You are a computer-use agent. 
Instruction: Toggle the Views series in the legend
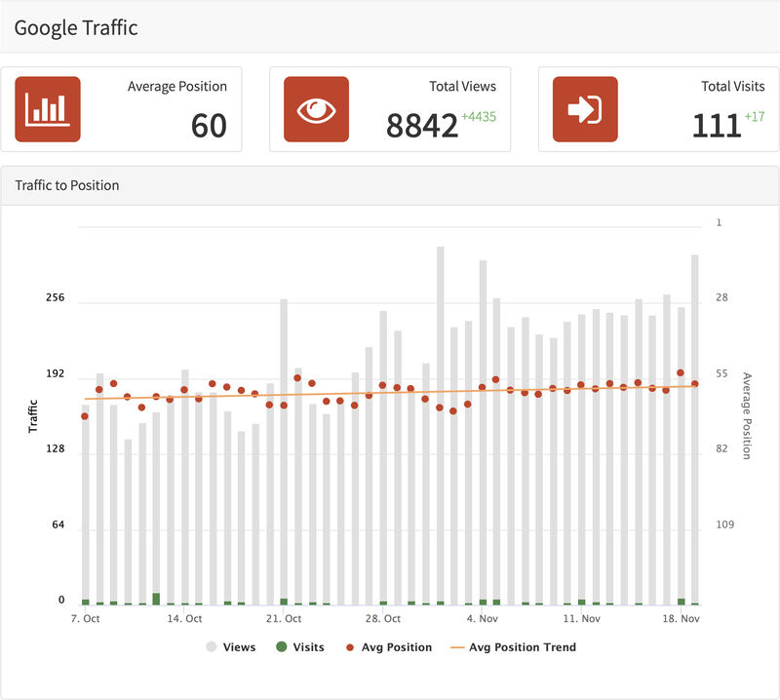[x=231, y=646]
